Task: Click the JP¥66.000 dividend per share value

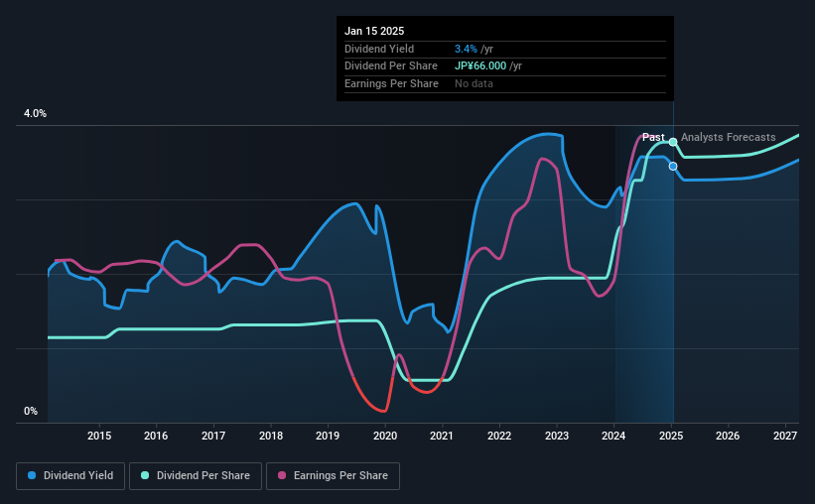Action: [480, 66]
